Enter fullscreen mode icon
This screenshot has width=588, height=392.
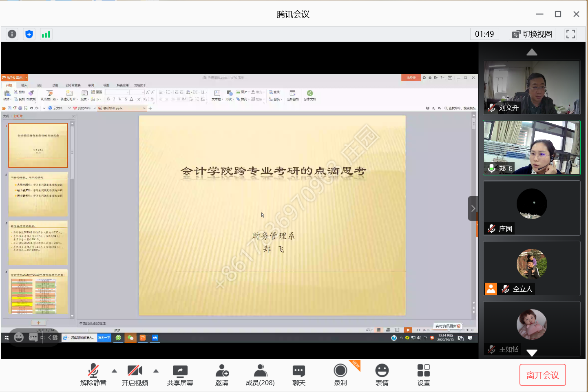tap(570, 34)
